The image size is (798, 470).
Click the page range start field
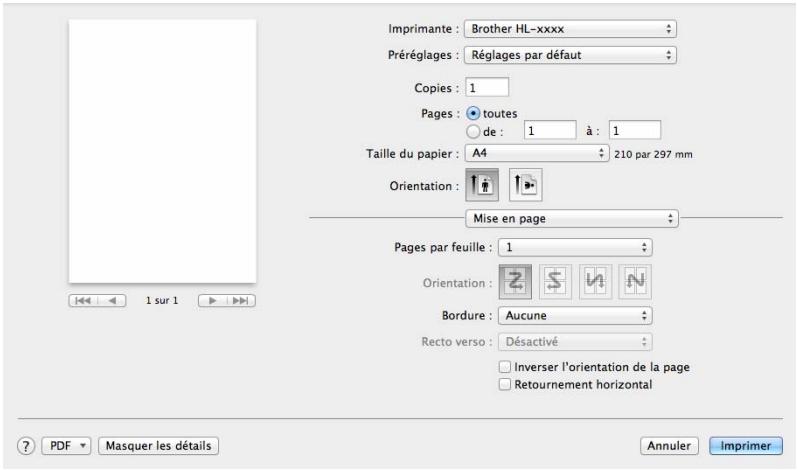(550, 131)
